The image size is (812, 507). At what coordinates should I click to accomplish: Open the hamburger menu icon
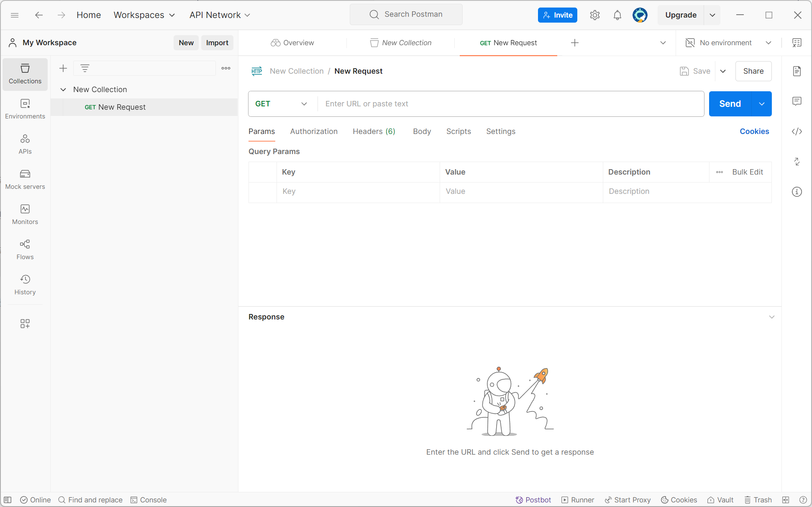tap(15, 15)
